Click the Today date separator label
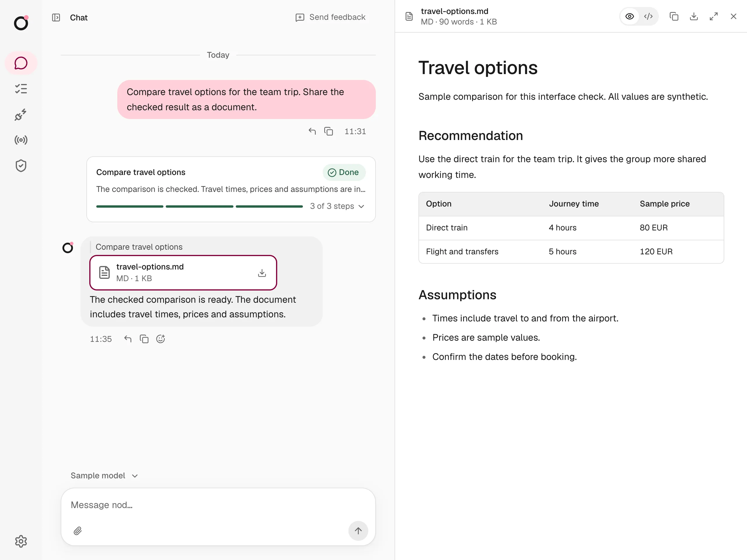 [218, 55]
